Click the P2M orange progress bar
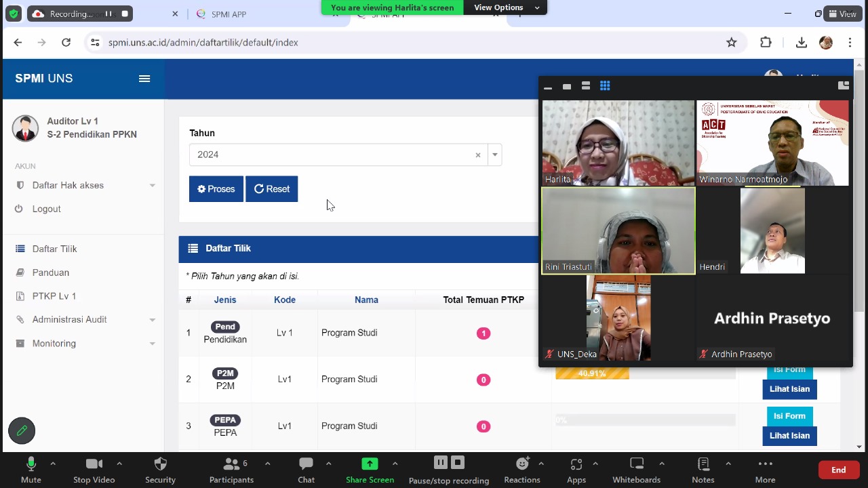This screenshot has height=488, width=868. click(592, 373)
